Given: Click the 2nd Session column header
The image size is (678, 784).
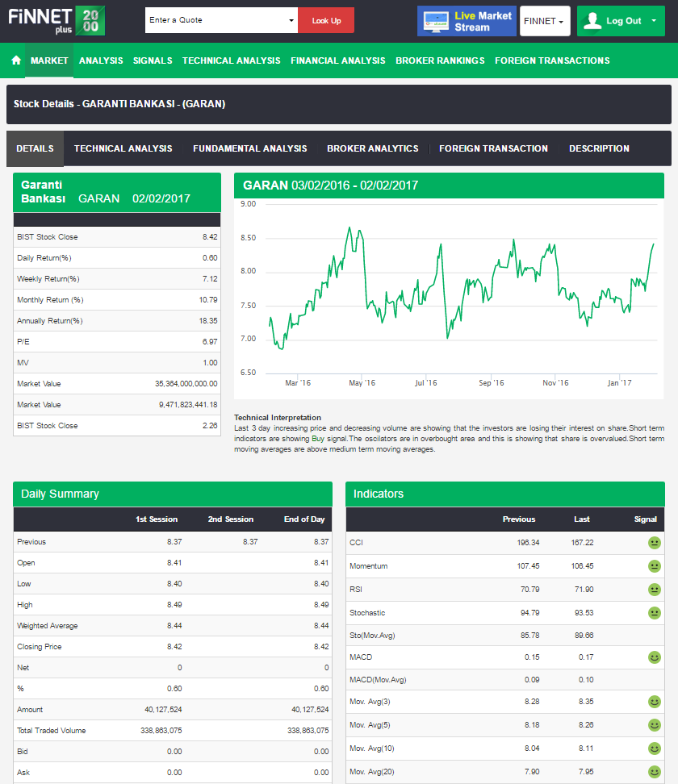Looking at the screenshot, I should (231, 519).
